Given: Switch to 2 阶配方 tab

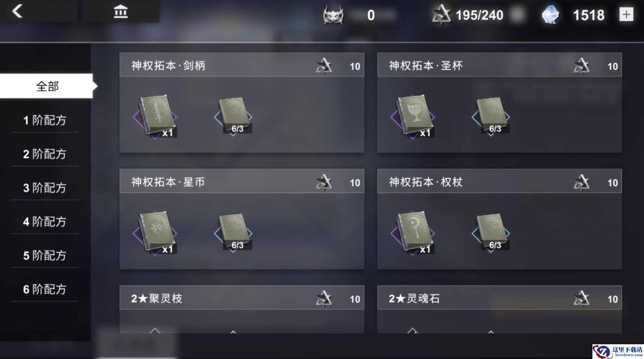Looking at the screenshot, I should click(45, 154).
